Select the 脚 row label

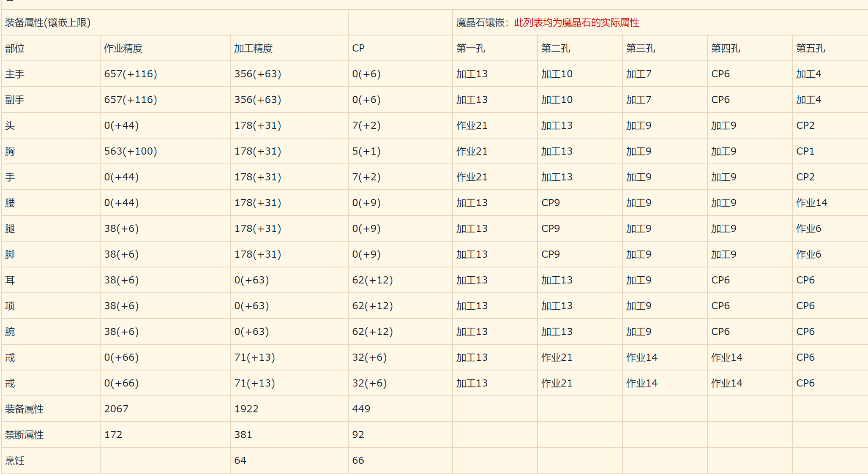tap(10, 254)
